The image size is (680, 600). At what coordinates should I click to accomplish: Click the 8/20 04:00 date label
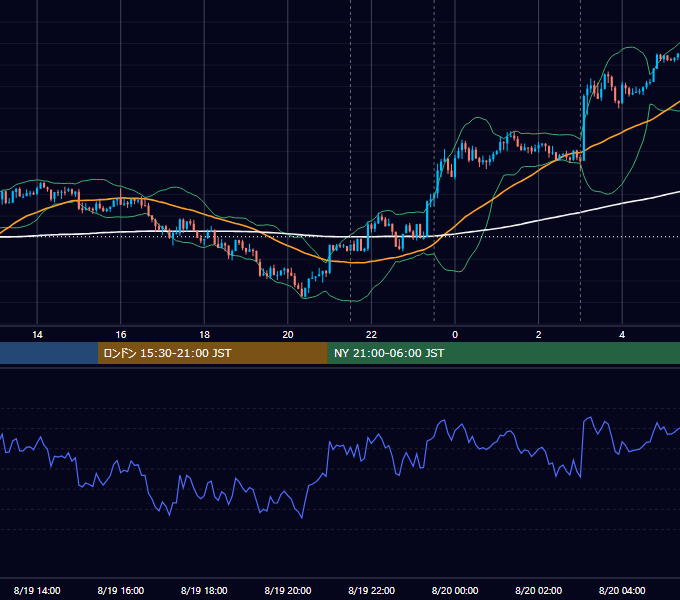[622, 590]
